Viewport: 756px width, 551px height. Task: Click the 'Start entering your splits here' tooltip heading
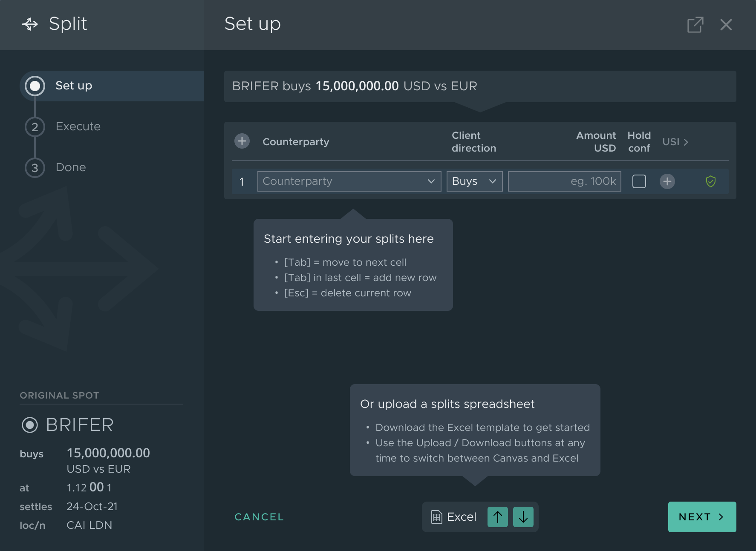349,239
